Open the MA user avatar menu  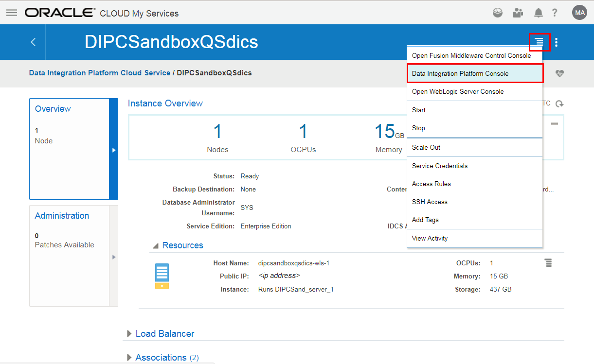[579, 12]
